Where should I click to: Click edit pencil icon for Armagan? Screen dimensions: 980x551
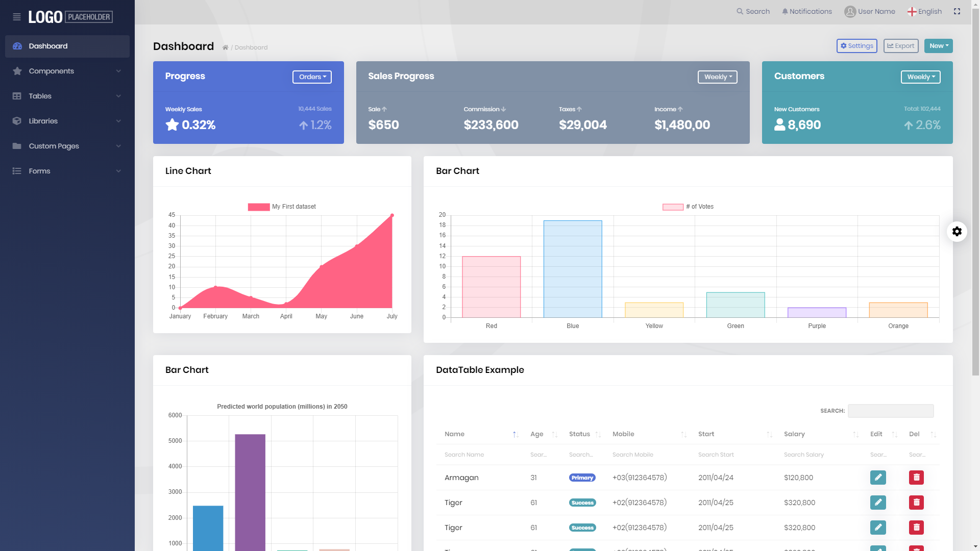878,478
